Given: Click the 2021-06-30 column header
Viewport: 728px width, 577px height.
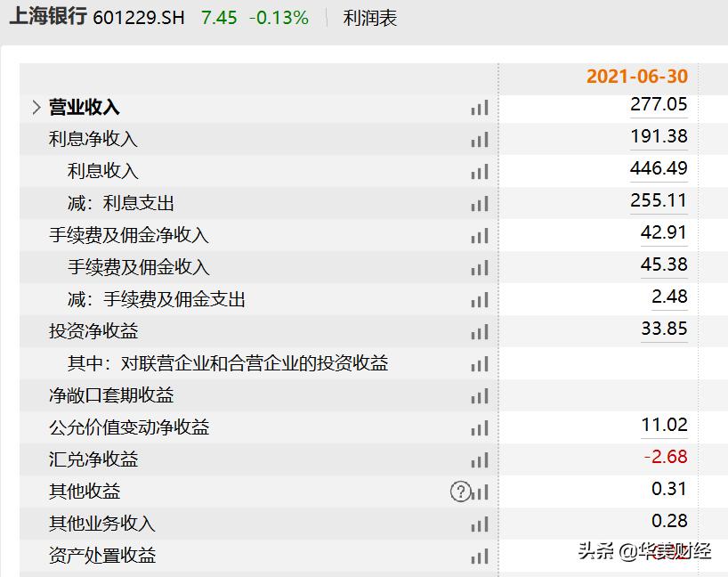Looking at the screenshot, I should (636, 77).
